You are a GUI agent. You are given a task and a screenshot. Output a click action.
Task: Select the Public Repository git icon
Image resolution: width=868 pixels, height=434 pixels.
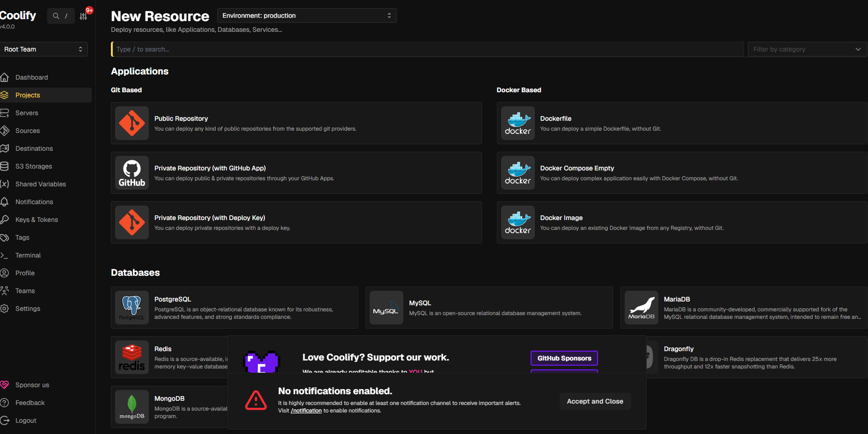(x=132, y=123)
